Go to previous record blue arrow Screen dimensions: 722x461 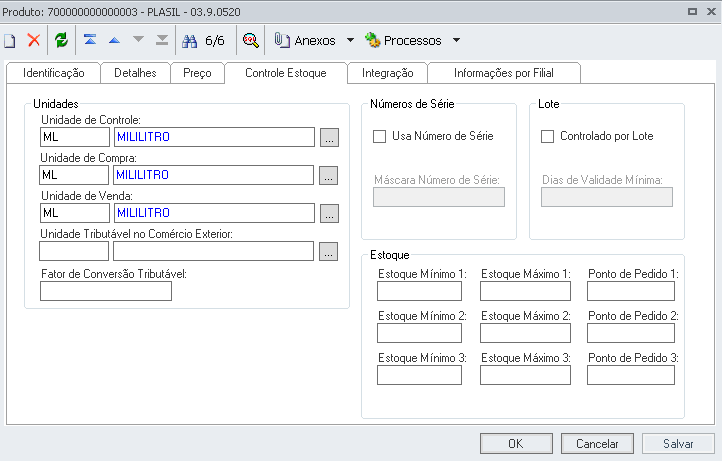pos(114,41)
